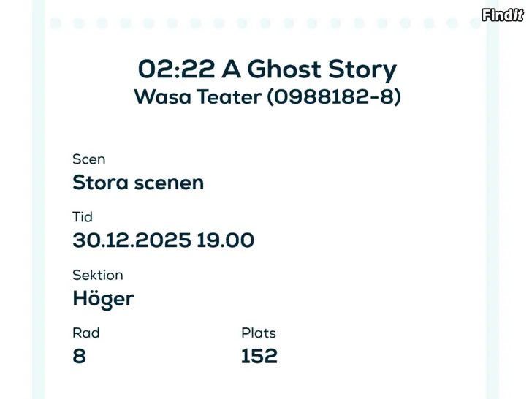Click the business ID (0988182-8)
This screenshot has width=532, height=399.
(333, 97)
